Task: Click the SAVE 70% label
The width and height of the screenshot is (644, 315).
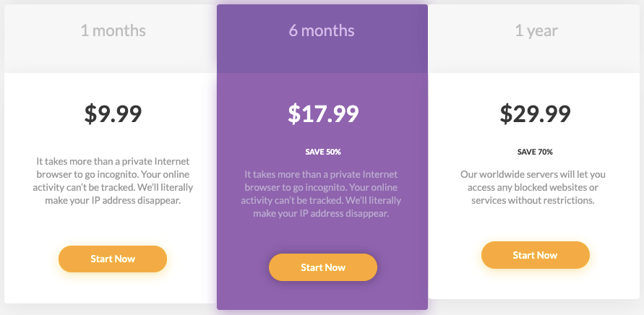Action: point(535,152)
